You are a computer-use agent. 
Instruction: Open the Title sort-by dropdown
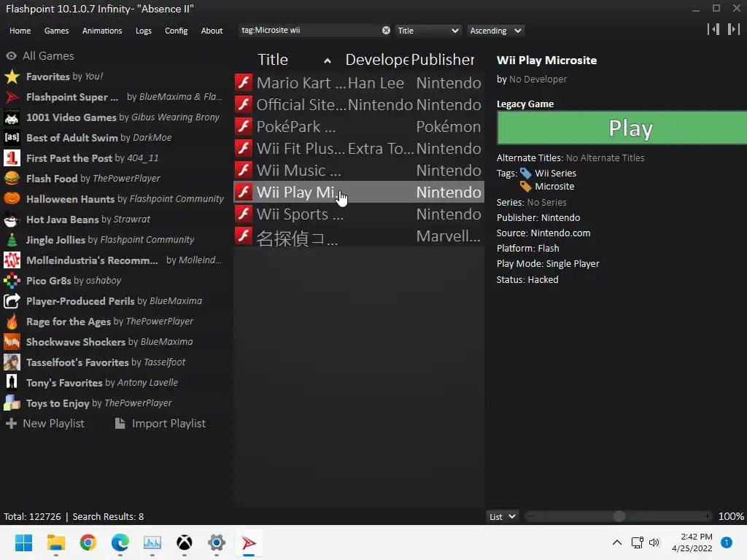[427, 31]
